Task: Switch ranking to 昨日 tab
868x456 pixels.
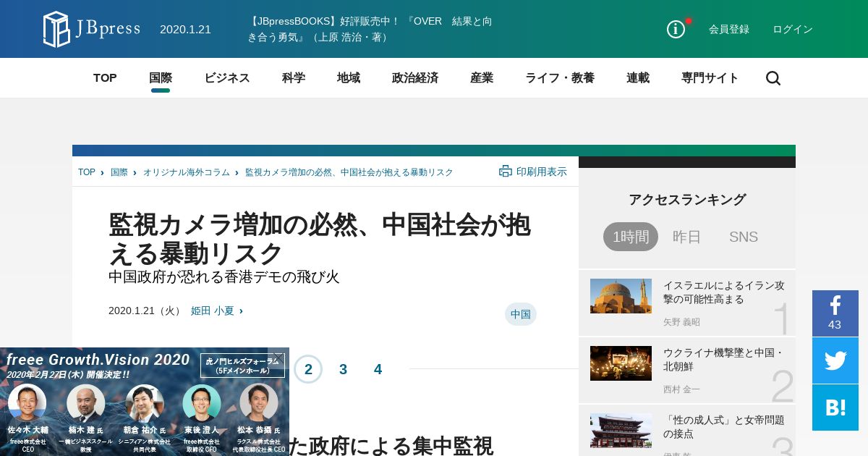Action: 687,237
